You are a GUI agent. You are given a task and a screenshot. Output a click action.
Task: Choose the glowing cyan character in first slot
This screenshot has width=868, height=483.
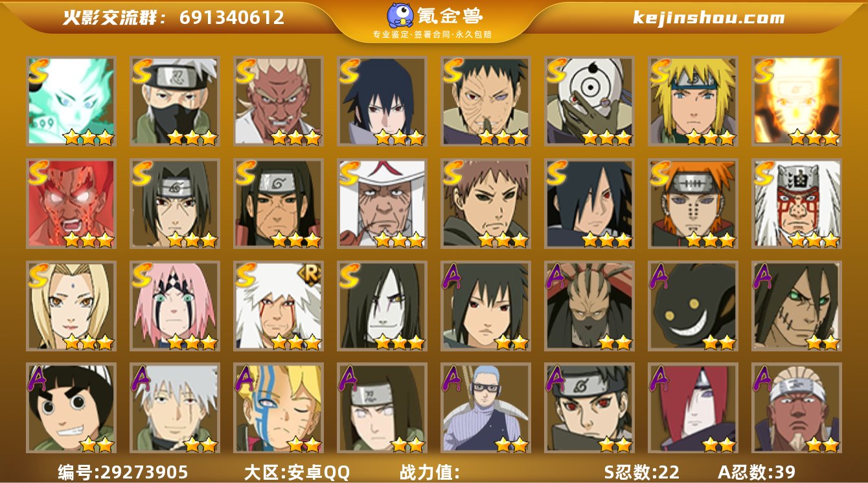pyautogui.click(x=71, y=101)
